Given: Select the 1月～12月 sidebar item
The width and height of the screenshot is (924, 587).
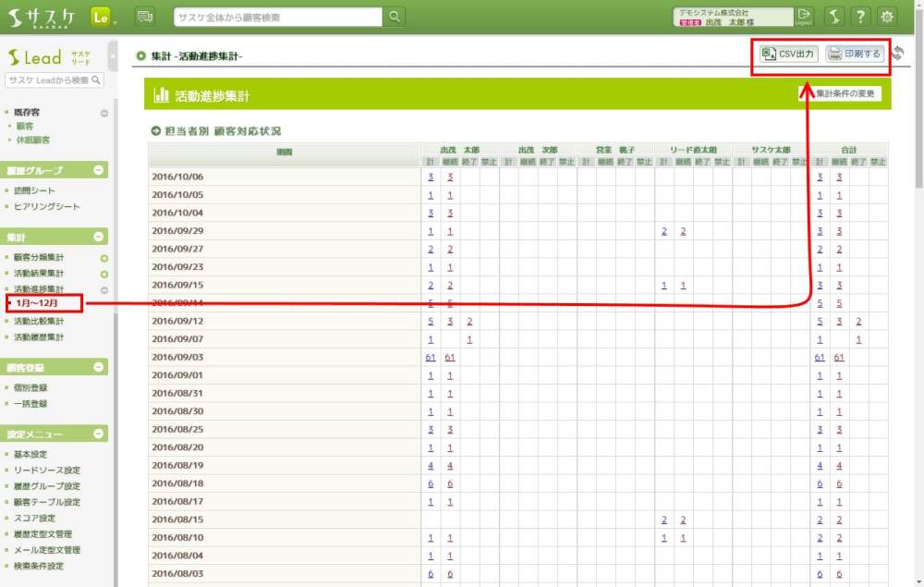Looking at the screenshot, I should (37, 303).
